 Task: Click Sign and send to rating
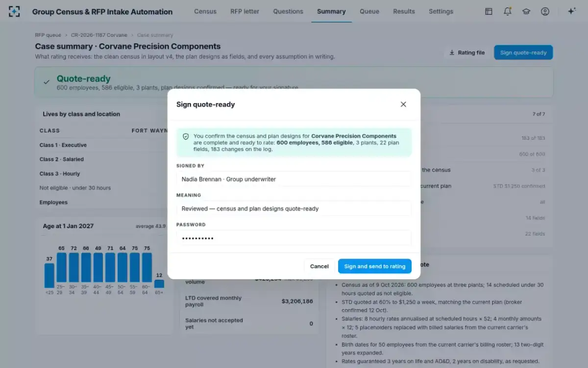pos(375,266)
